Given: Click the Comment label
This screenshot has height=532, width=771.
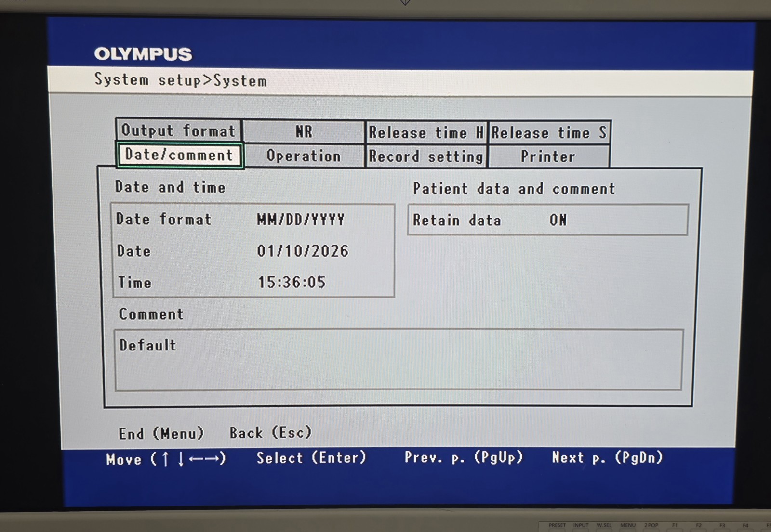Looking at the screenshot, I should (x=151, y=314).
